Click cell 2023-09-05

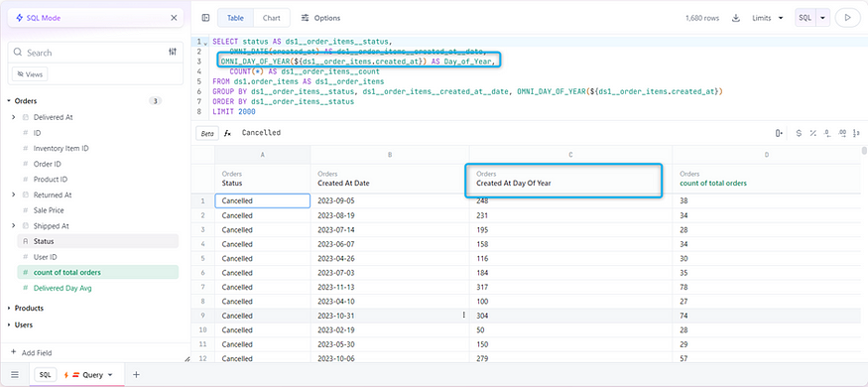coord(390,201)
